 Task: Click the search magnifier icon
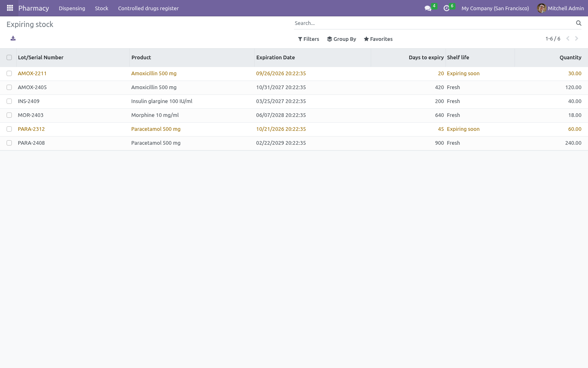pyautogui.click(x=579, y=23)
